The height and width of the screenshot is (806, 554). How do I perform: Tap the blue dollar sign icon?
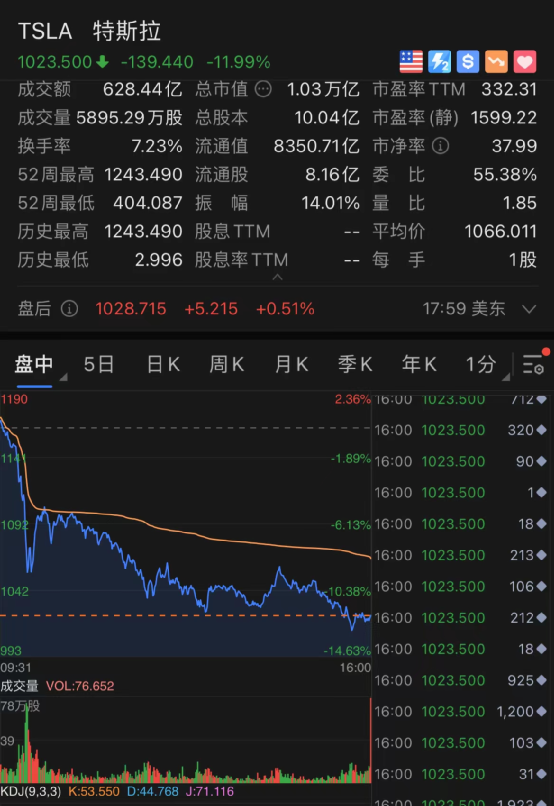click(x=468, y=62)
